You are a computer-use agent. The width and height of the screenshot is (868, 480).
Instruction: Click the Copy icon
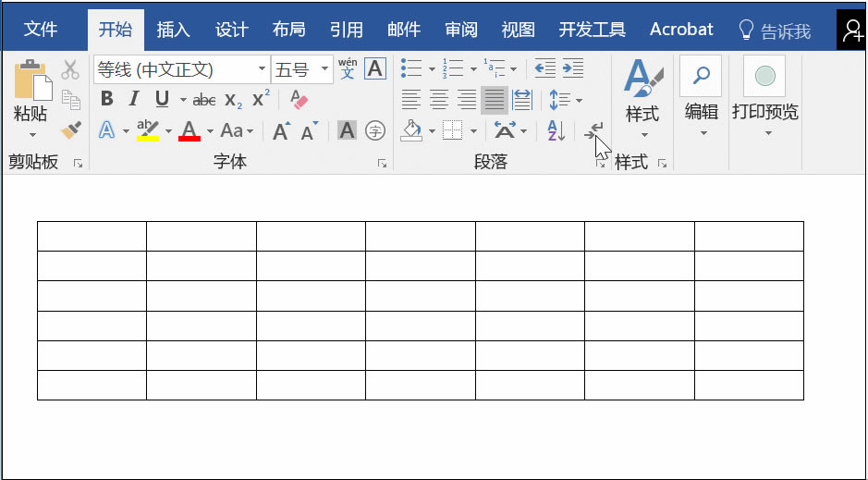[71, 100]
